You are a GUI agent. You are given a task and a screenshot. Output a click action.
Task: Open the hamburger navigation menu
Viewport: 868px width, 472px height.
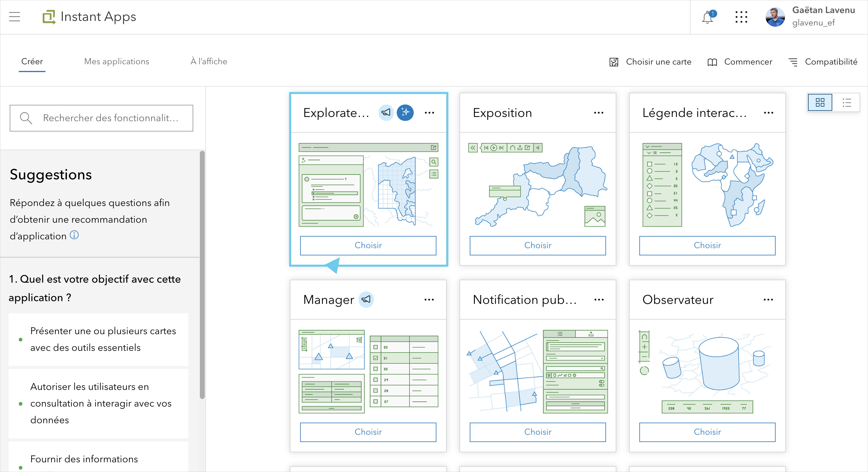[15, 17]
